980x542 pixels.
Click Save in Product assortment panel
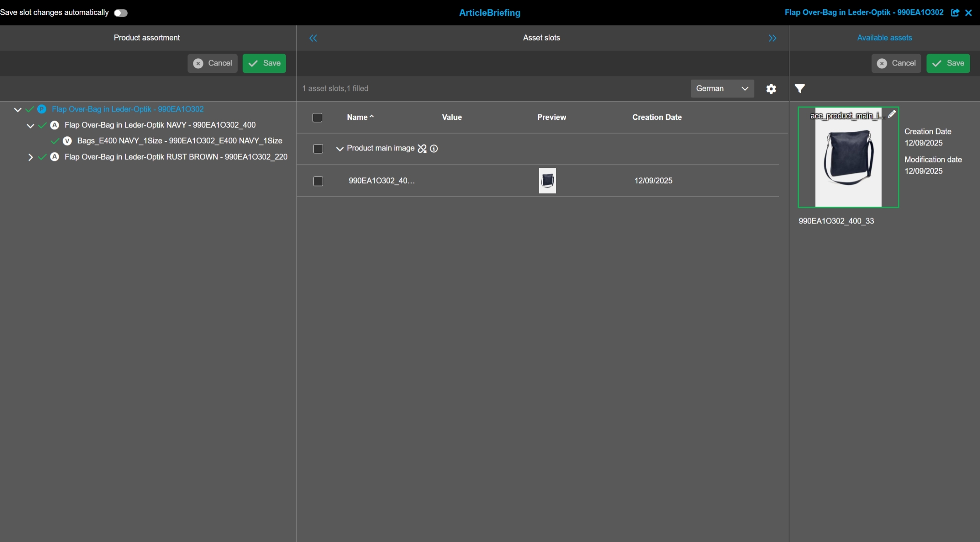(264, 63)
